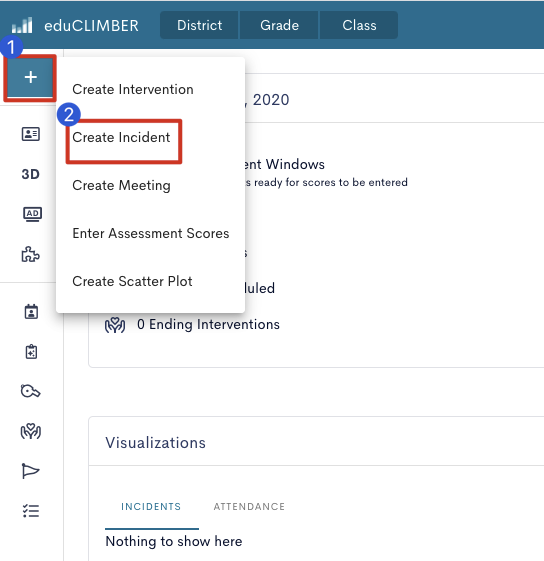Open the calendar person sidebar icon

point(31,312)
